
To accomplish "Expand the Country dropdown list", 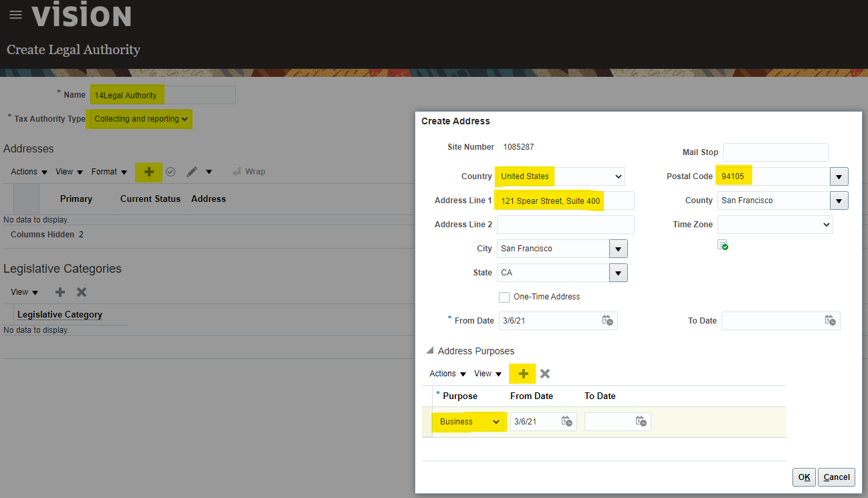I will coord(617,176).
